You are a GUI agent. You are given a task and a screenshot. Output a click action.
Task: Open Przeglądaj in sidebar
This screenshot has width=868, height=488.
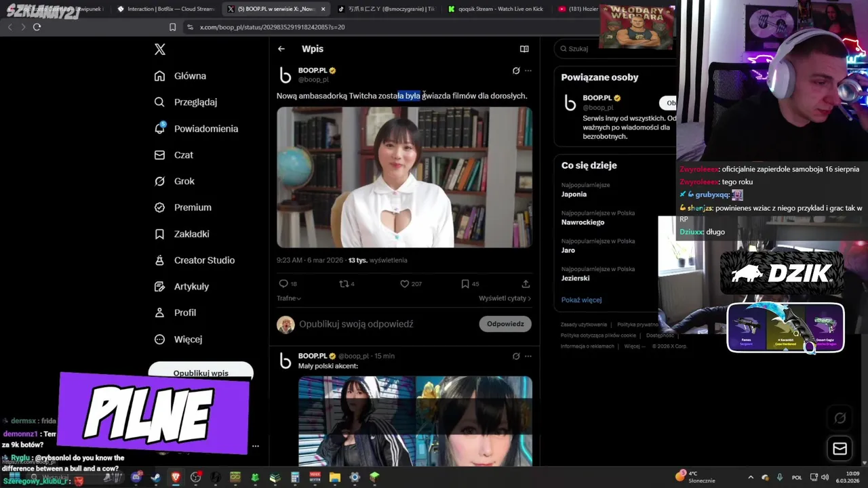[186, 102]
